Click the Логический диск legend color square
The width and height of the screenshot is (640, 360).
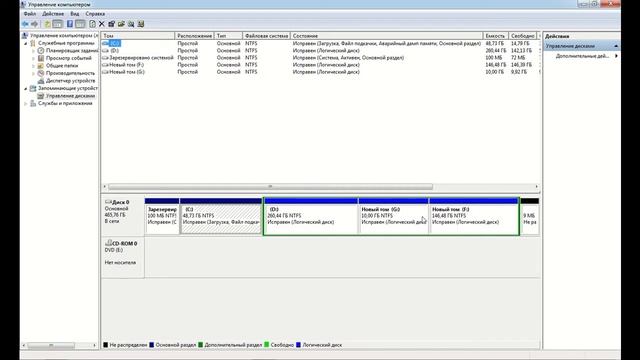pos(298,345)
